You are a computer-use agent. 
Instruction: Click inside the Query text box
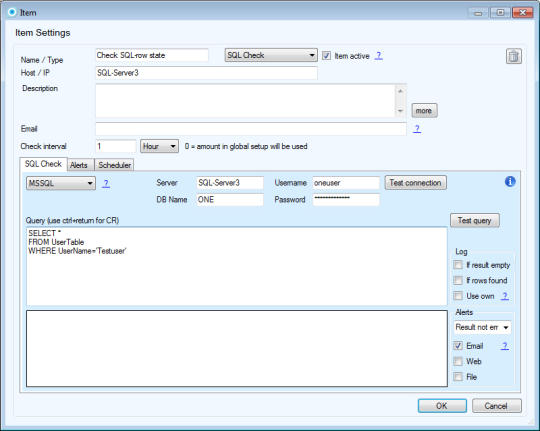(237, 266)
